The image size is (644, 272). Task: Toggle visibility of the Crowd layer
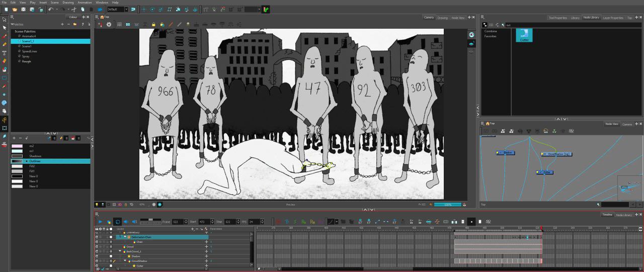[97, 247]
